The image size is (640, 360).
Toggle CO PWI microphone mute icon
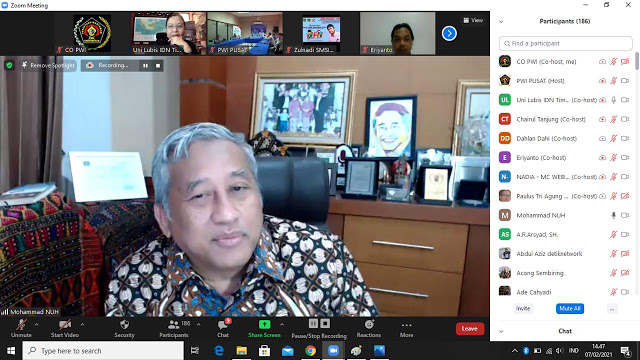613,62
